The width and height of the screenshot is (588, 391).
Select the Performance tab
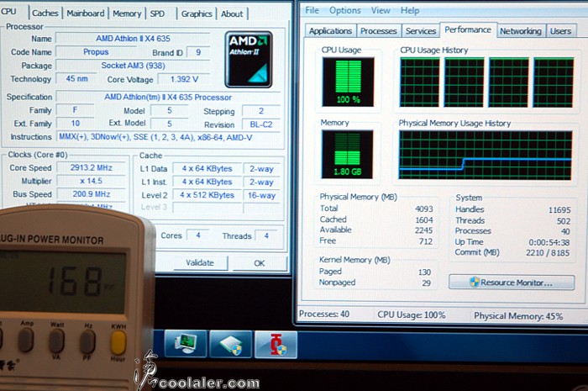pos(468,29)
